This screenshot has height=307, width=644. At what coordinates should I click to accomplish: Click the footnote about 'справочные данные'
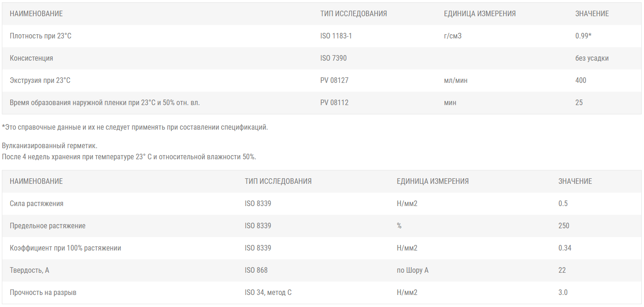point(135,127)
